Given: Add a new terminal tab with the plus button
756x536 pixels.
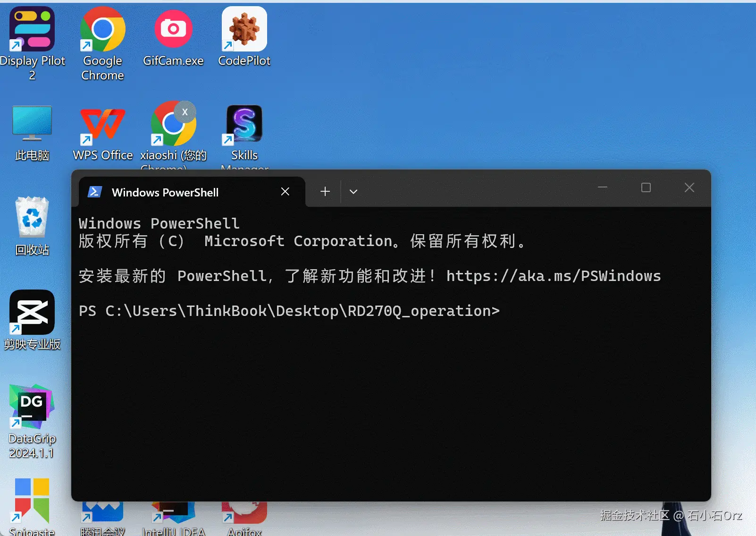Looking at the screenshot, I should 325,191.
